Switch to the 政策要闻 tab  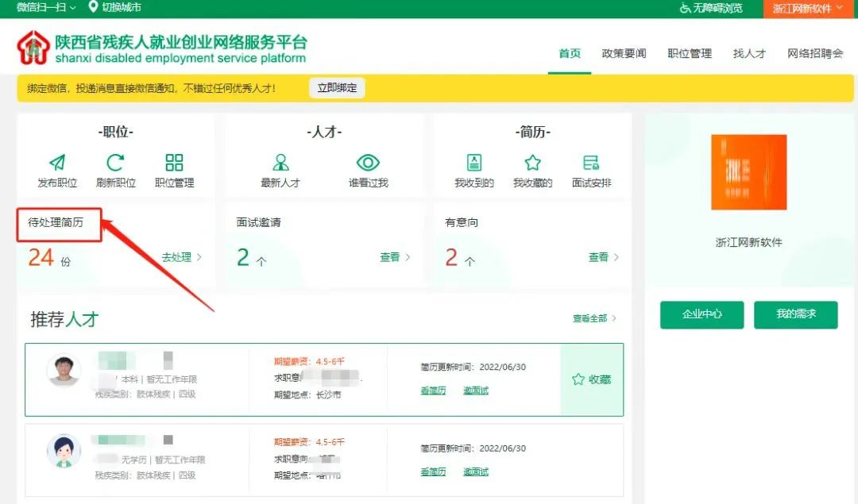tap(624, 52)
